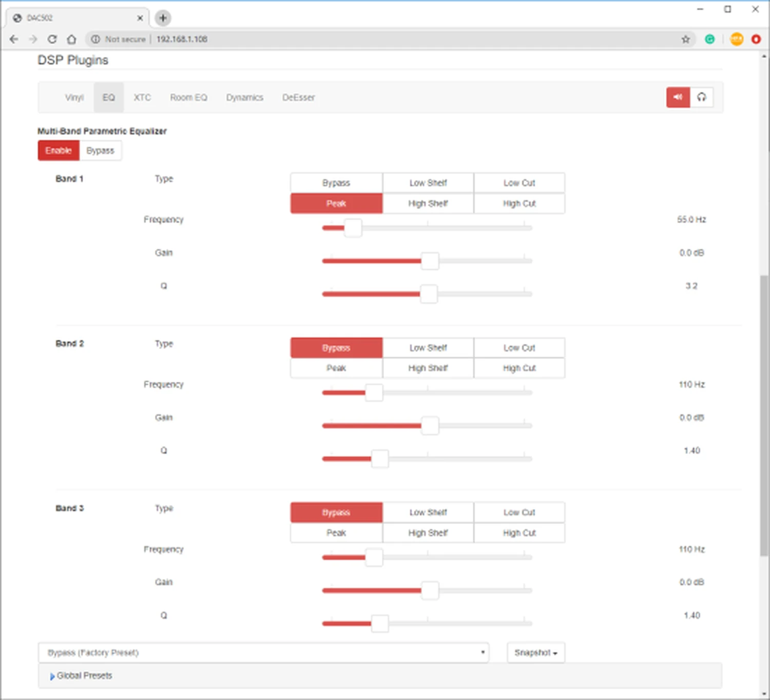Set the equalizer to Bypass
The height and width of the screenshot is (700, 770).
point(100,150)
